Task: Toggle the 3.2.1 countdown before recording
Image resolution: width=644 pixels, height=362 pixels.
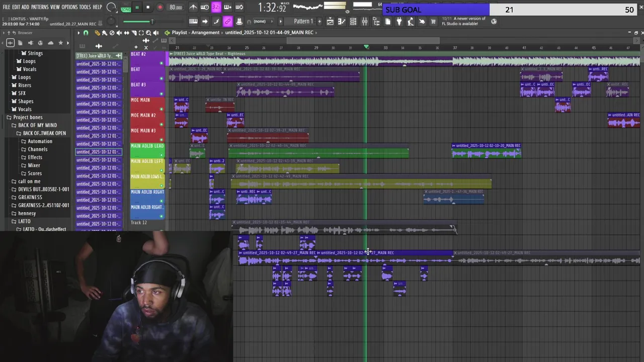Action: click(x=216, y=7)
